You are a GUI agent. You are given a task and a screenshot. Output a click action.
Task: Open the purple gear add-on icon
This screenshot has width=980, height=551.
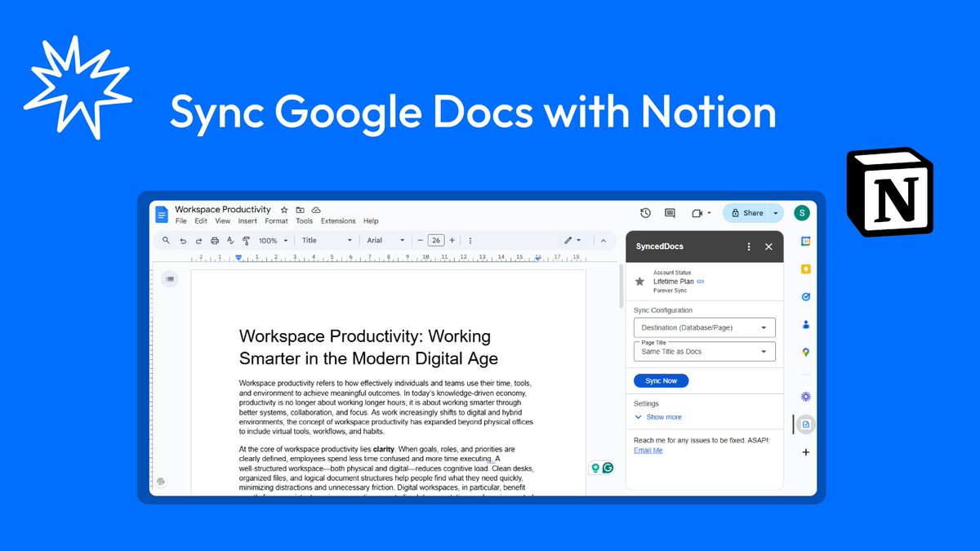point(805,397)
